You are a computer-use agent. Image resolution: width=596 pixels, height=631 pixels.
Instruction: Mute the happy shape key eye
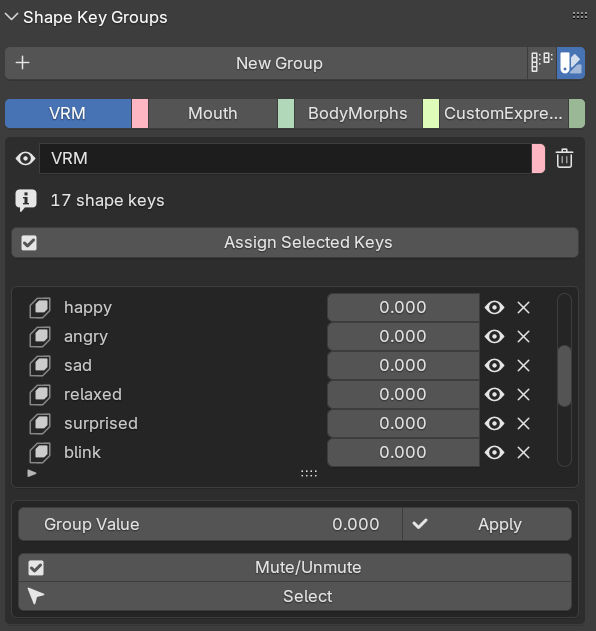pos(494,307)
